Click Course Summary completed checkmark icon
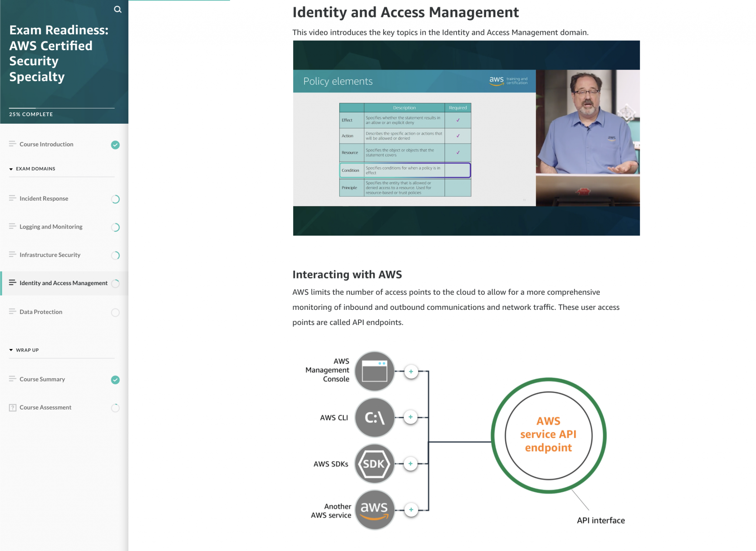756x551 pixels. click(x=115, y=380)
